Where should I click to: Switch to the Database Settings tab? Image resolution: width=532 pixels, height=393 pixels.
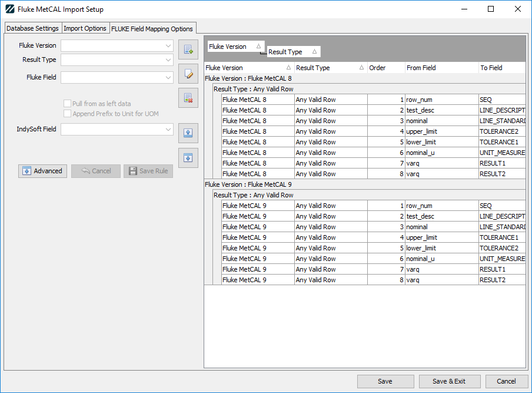(32, 28)
